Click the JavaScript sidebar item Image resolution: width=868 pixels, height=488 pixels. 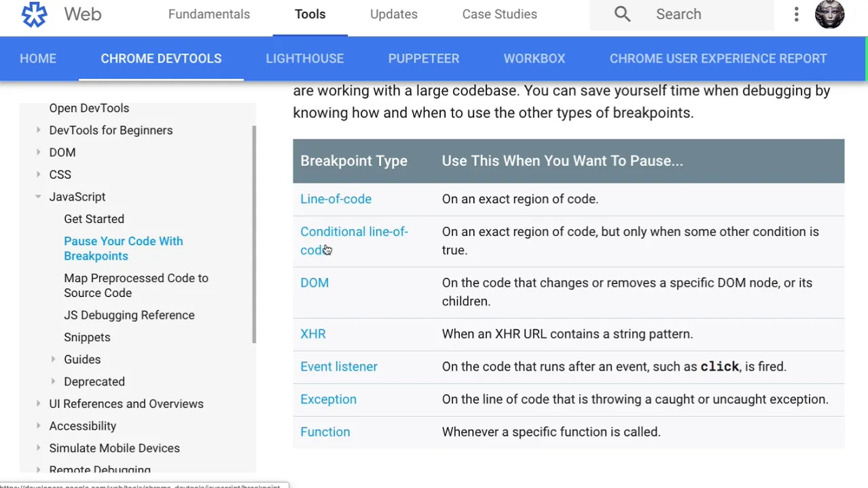pos(77,197)
